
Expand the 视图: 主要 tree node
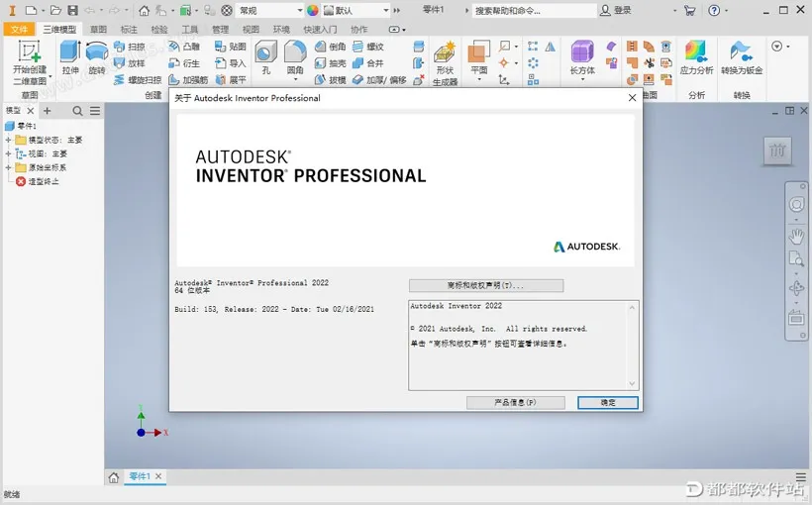pos(8,153)
